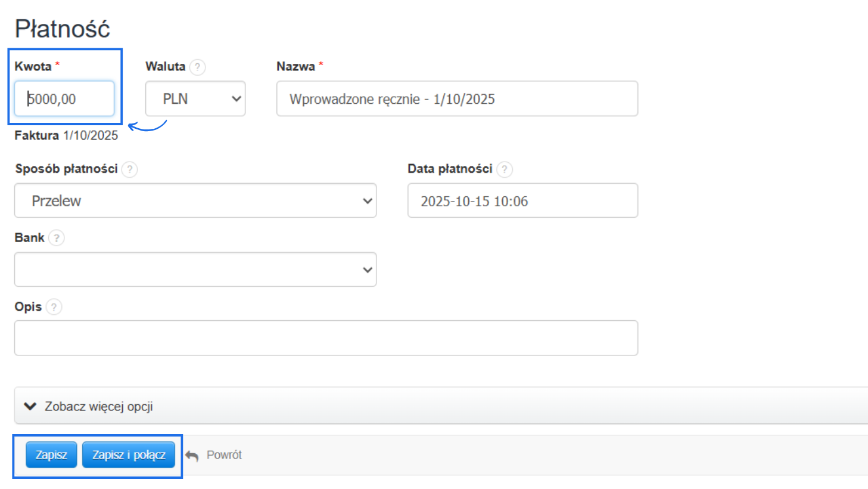This screenshot has width=868, height=489.
Task: Click the help icon next to Waluta
Action: click(x=197, y=67)
